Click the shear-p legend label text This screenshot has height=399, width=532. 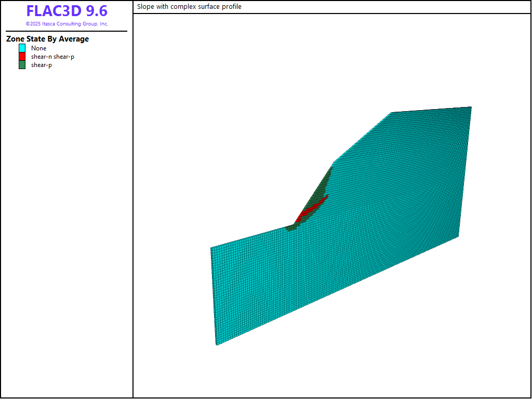tap(41, 65)
